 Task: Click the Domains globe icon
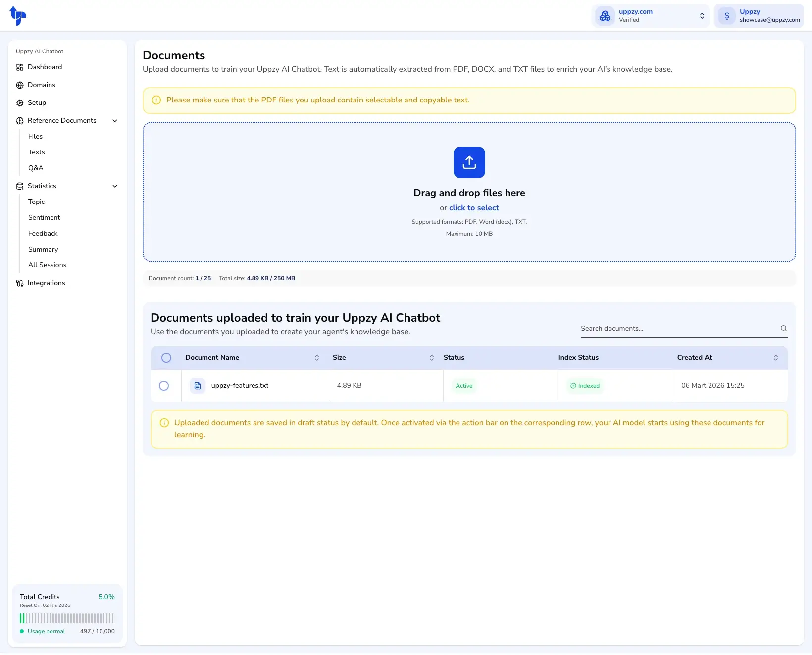(20, 85)
